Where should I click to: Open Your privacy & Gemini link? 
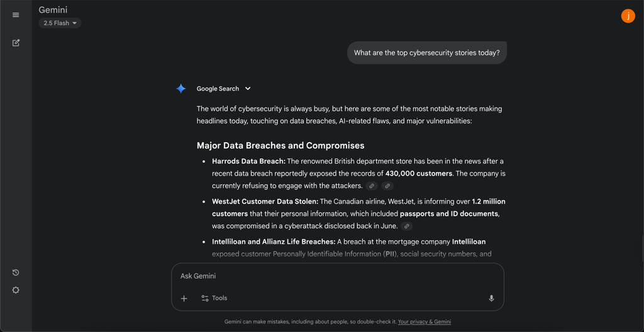425,322
